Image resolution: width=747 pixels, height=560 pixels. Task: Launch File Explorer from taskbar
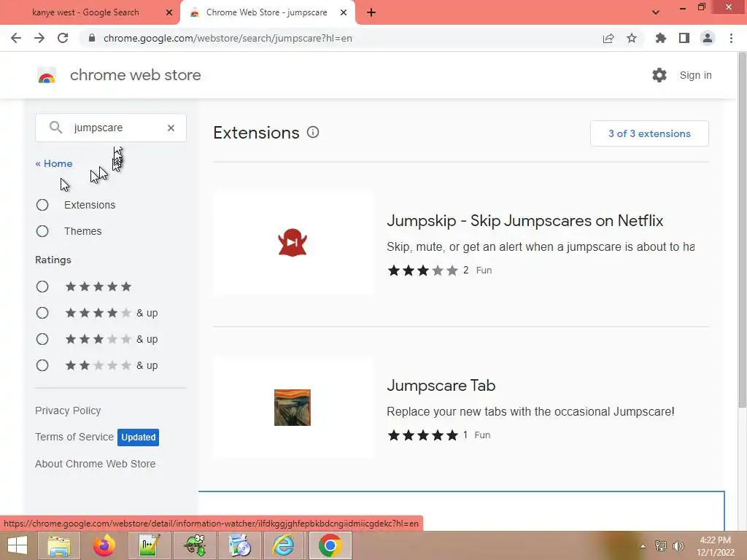coord(59,545)
